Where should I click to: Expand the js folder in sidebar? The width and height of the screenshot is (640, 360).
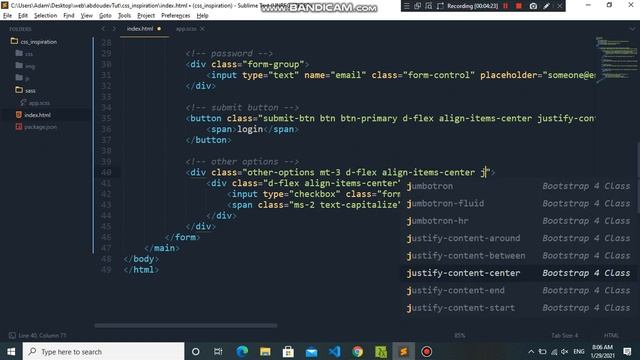[23, 78]
